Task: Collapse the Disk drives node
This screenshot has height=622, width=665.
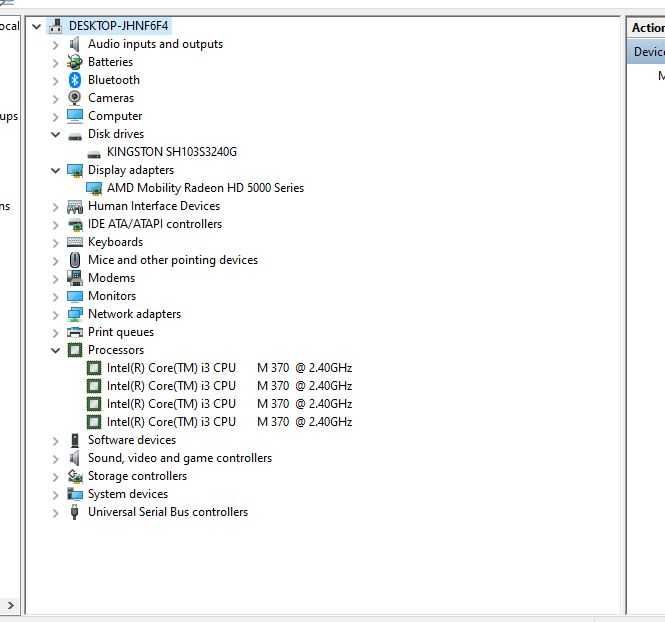Action: tap(55, 135)
